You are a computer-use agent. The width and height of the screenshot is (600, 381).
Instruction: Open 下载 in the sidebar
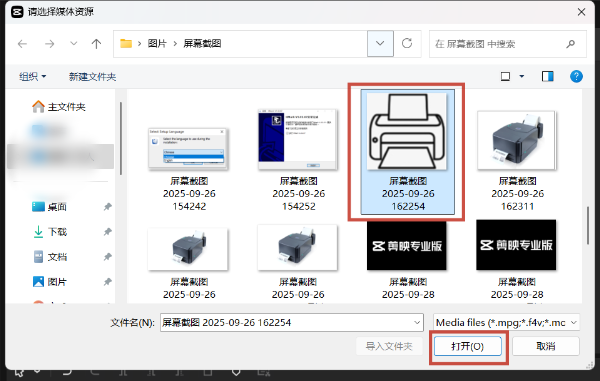point(50,232)
